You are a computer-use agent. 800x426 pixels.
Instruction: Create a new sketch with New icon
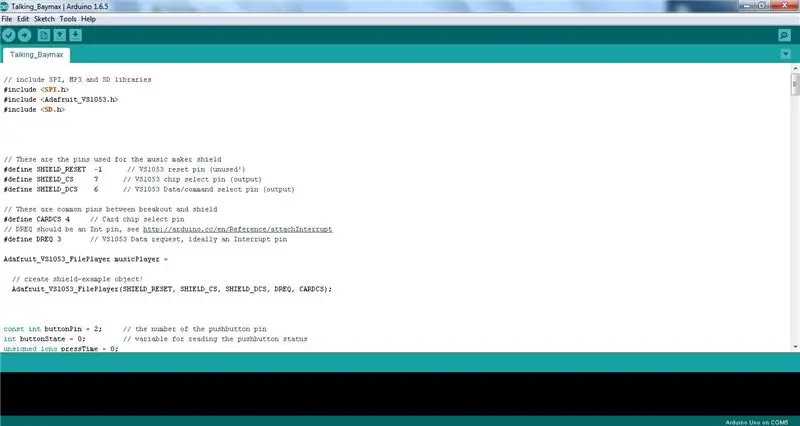[44, 35]
